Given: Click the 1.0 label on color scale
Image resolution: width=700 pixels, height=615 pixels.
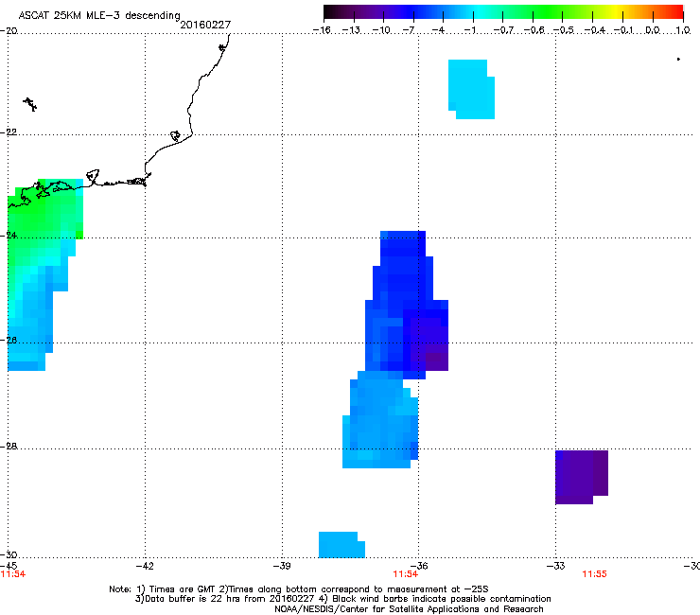Looking at the screenshot, I should click(x=683, y=30).
